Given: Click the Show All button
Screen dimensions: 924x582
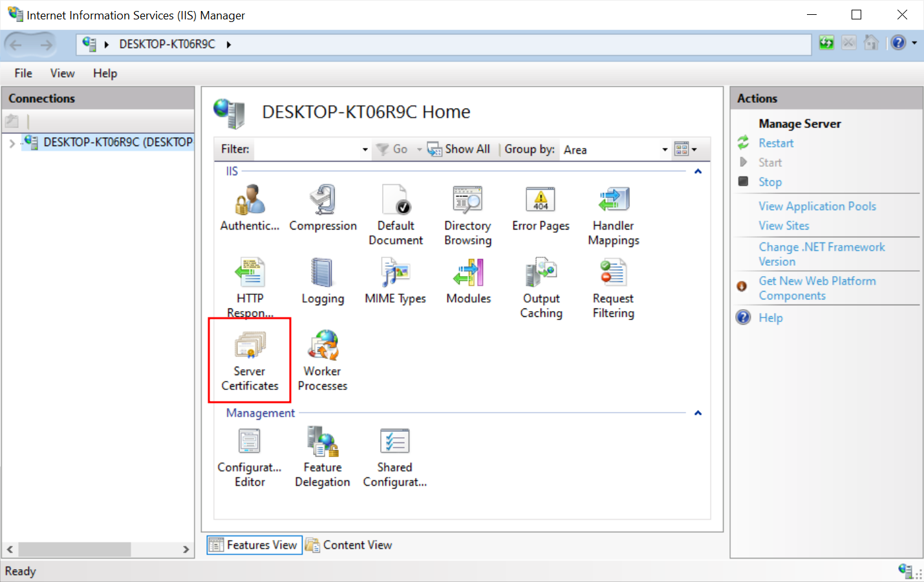Looking at the screenshot, I should [x=460, y=149].
